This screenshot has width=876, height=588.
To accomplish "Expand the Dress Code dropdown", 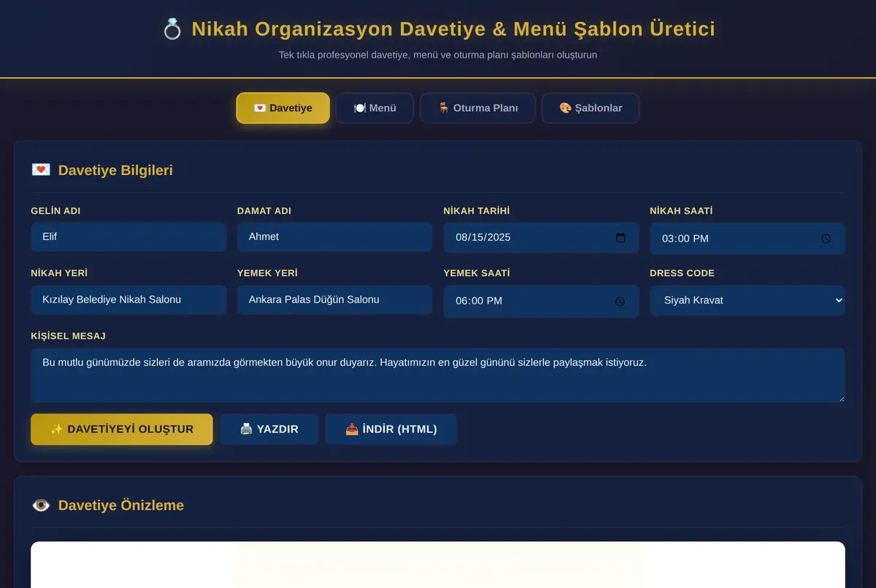I will pyautogui.click(x=748, y=300).
